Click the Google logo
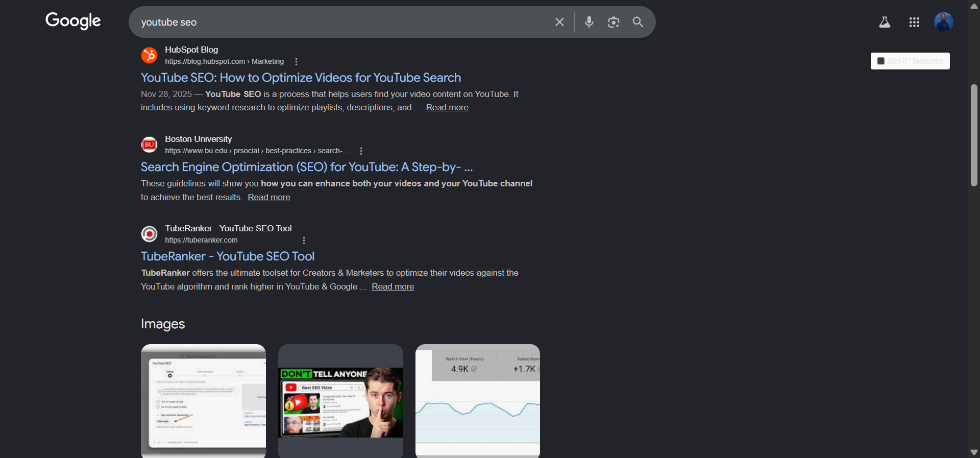The width and height of the screenshot is (980, 458). click(73, 21)
